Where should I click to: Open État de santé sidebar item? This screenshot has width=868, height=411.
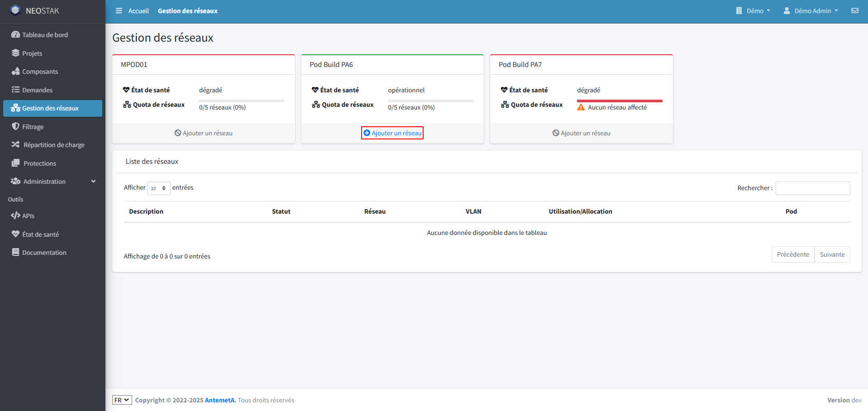40,234
